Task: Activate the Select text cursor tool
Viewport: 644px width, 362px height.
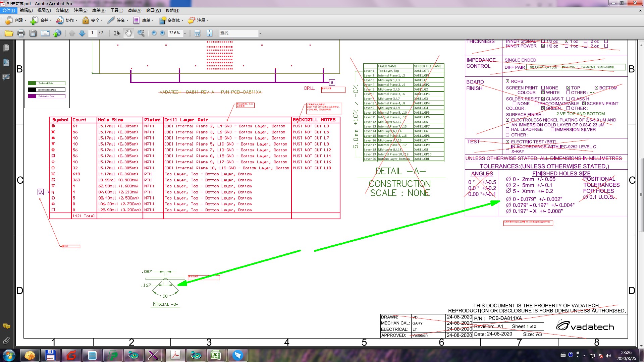Action: [116, 33]
